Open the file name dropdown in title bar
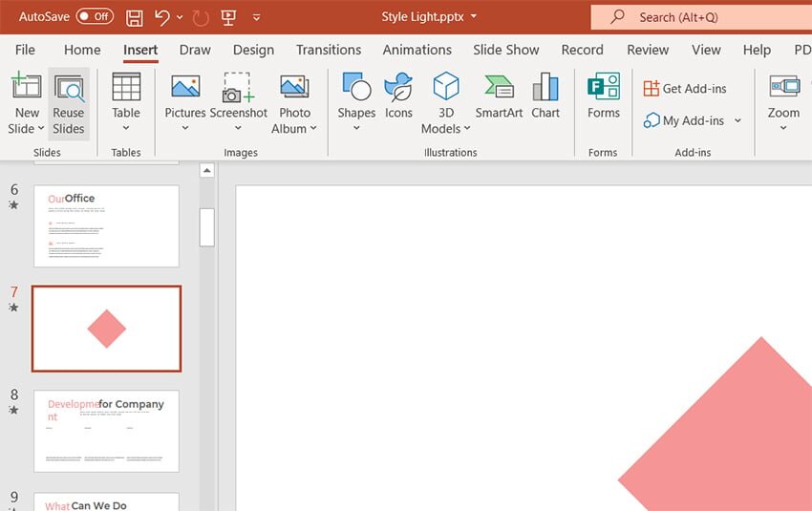This screenshot has width=812, height=511. [474, 17]
